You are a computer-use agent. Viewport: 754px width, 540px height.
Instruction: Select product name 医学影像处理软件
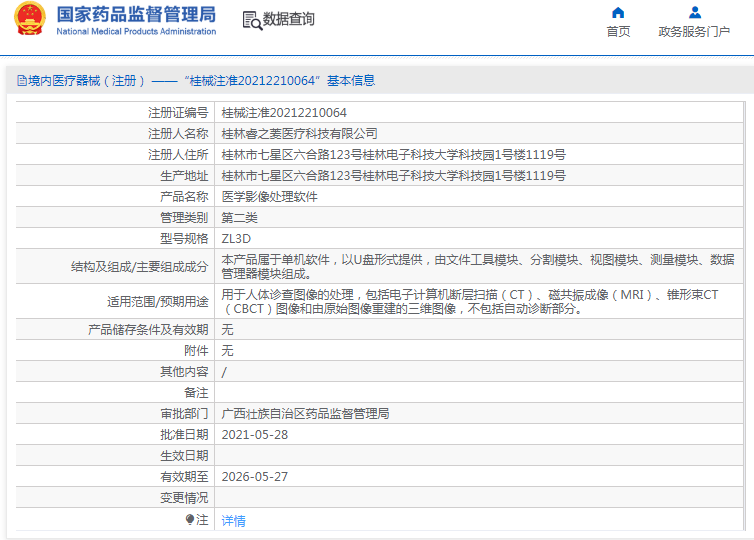pyautogui.click(x=269, y=197)
